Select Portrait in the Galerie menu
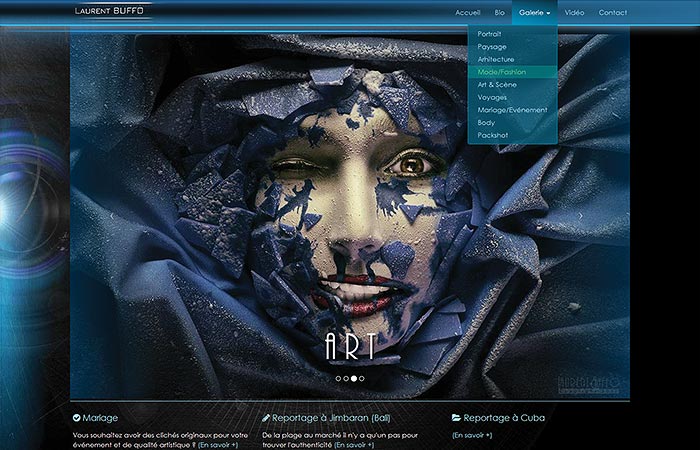 point(489,34)
